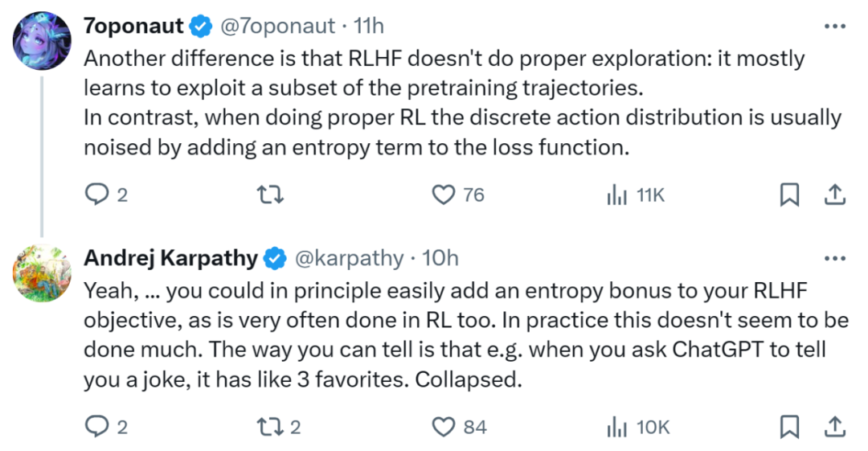Like 7oponaut's tweet with 76 likes
Image resolution: width=868 pixels, height=451 pixels.
[x=444, y=195]
